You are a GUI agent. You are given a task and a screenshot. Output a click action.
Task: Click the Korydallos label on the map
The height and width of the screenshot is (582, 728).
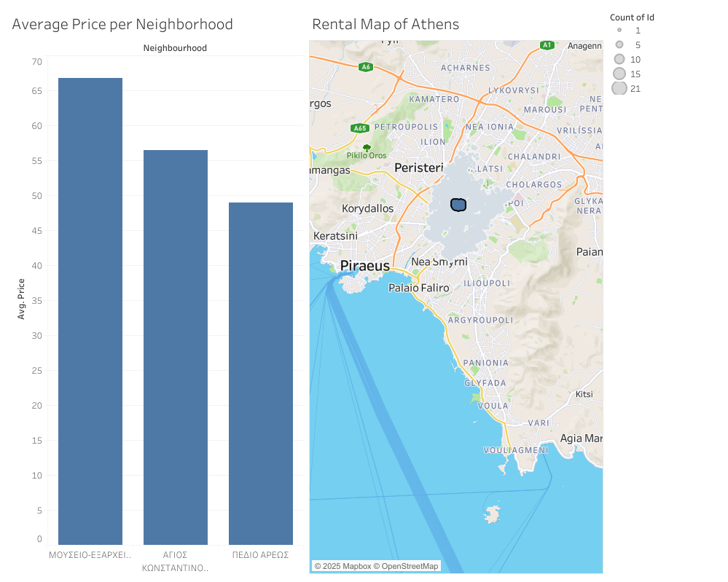click(x=368, y=209)
